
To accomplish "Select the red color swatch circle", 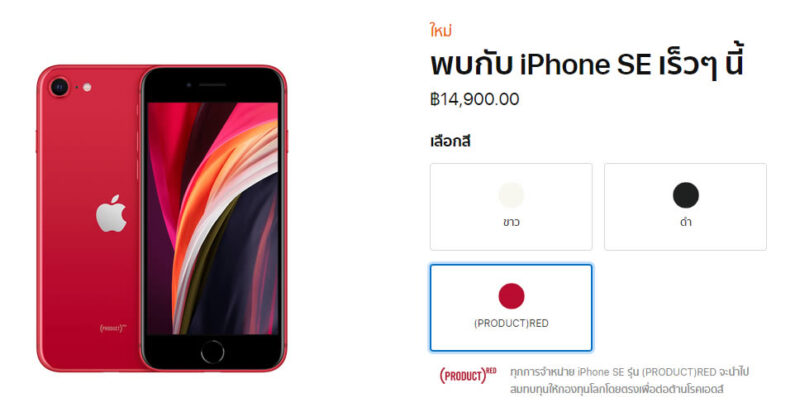I will [511, 296].
